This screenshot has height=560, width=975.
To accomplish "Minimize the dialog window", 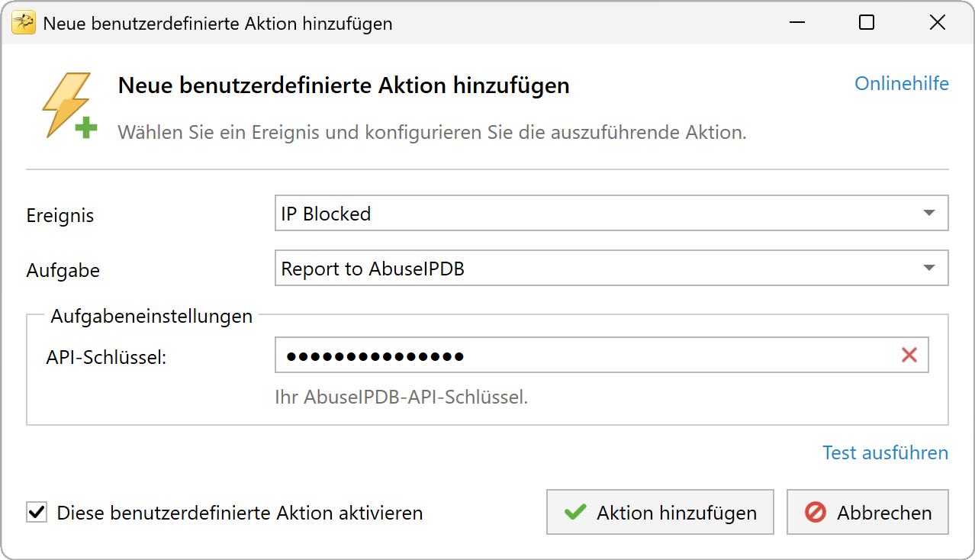I will [797, 23].
